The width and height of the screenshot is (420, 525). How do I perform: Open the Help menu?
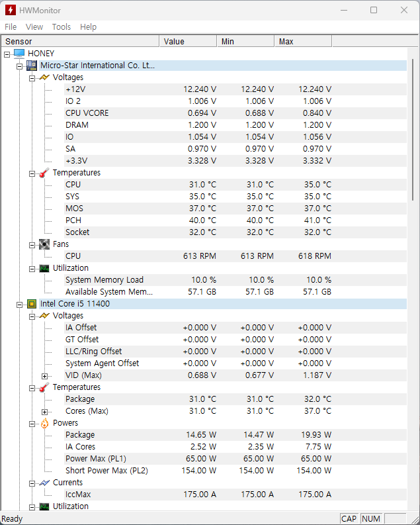point(88,27)
